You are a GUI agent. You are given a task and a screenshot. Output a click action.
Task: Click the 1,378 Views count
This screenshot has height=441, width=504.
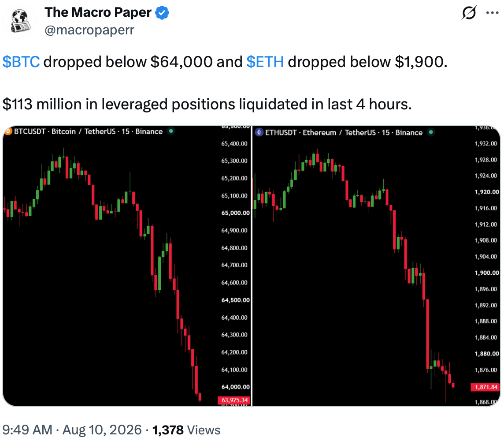[186, 430]
